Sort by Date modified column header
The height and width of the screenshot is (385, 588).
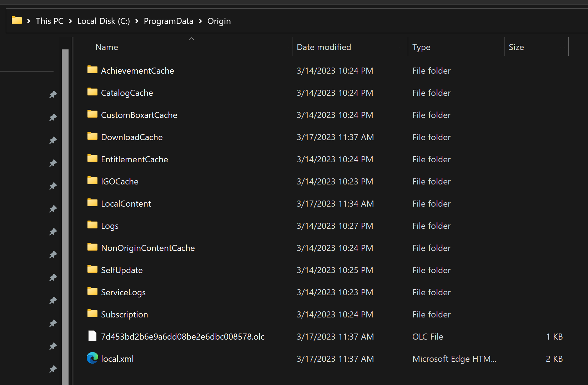pyautogui.click(x=324, y=47)
